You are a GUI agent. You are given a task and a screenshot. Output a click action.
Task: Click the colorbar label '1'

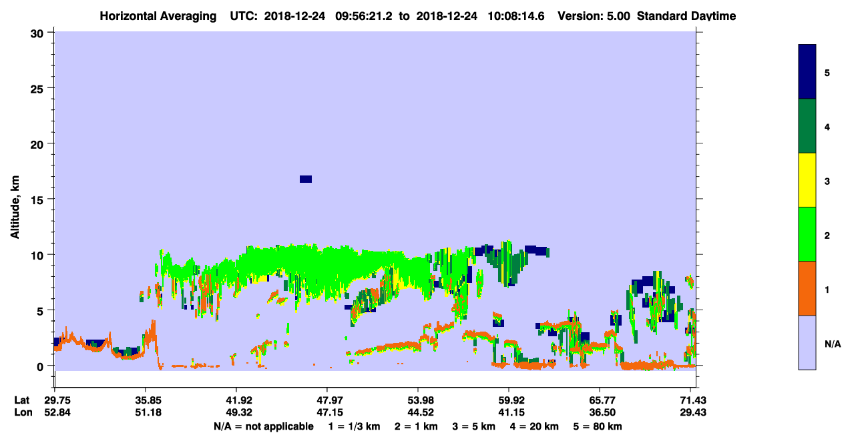(827, 289)
